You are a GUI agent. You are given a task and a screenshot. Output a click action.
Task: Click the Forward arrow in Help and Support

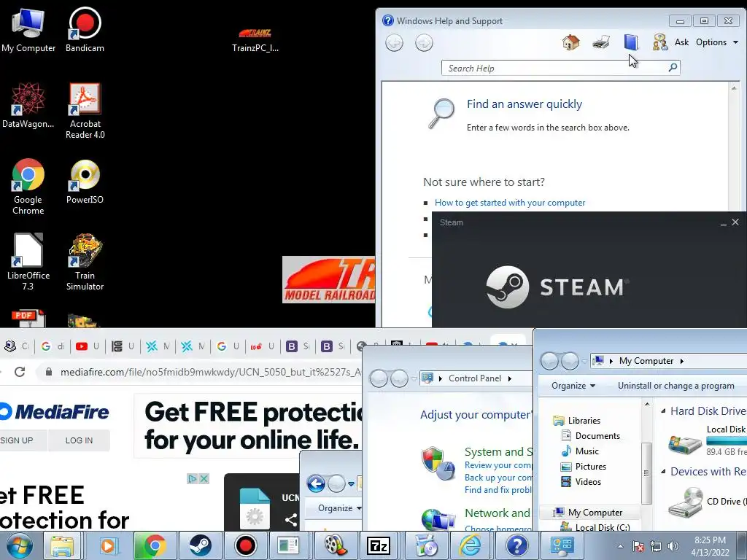424,43
